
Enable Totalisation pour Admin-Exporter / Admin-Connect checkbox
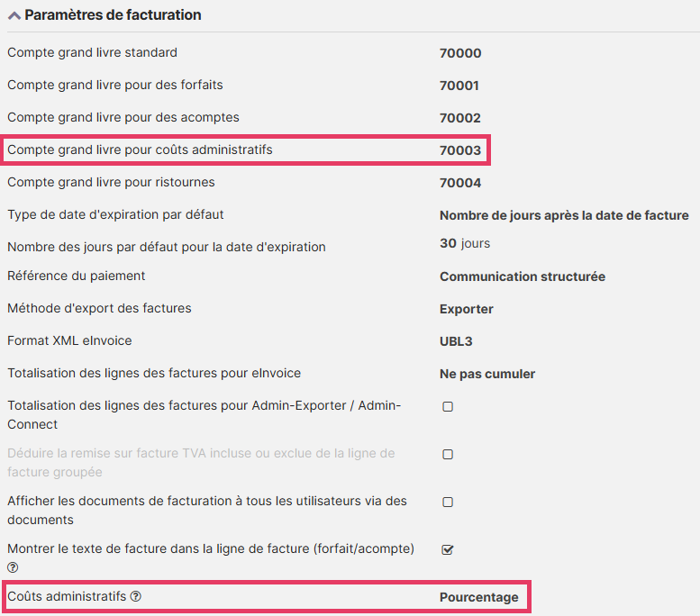(448, 407)
